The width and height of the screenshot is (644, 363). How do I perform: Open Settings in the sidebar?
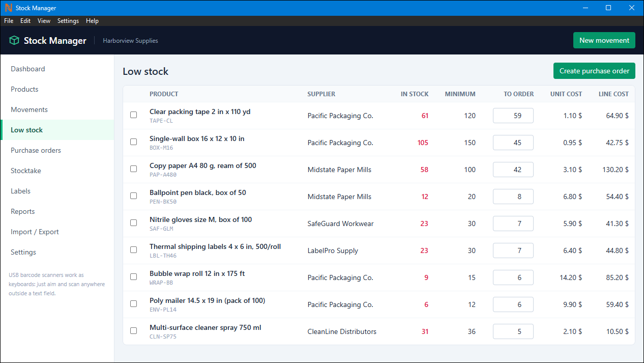click(57, 252)
